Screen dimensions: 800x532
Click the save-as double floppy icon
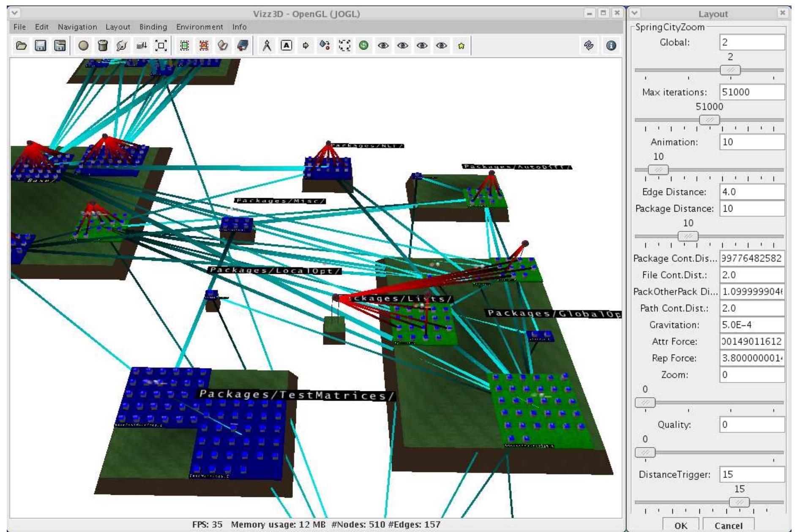(x=60, y=45)
